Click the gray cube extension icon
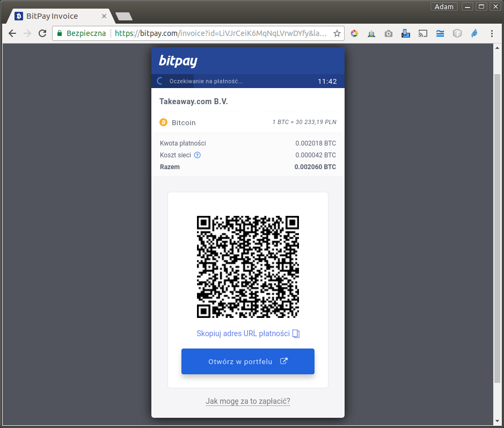This screenshot has height=428, width=504. click(457, 33)
